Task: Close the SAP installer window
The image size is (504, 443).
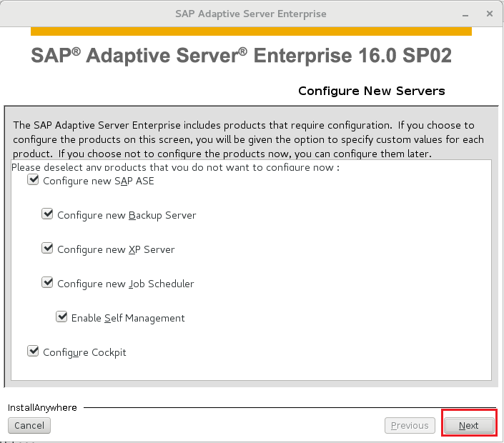Action: tap(489, 14)
